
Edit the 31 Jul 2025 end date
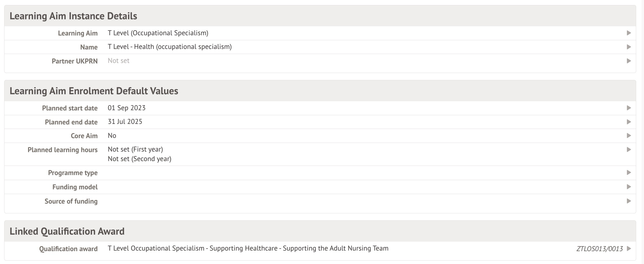[125, 122]
